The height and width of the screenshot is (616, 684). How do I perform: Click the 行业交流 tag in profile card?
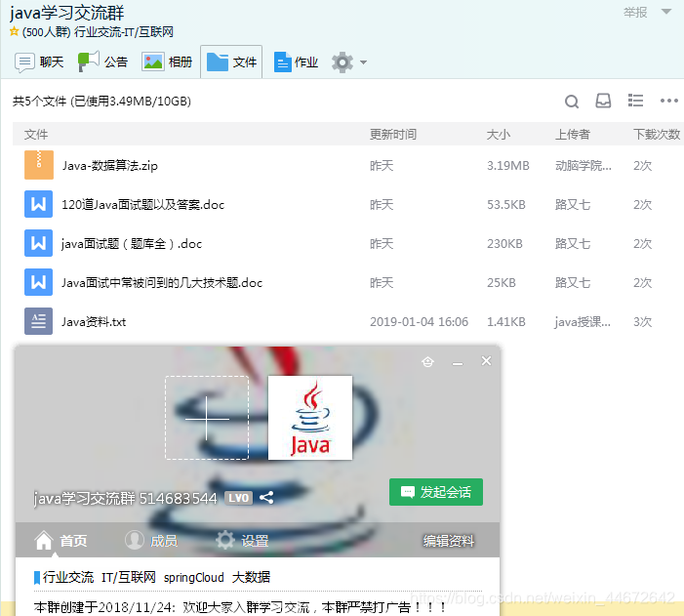click(x=68, y=577)
